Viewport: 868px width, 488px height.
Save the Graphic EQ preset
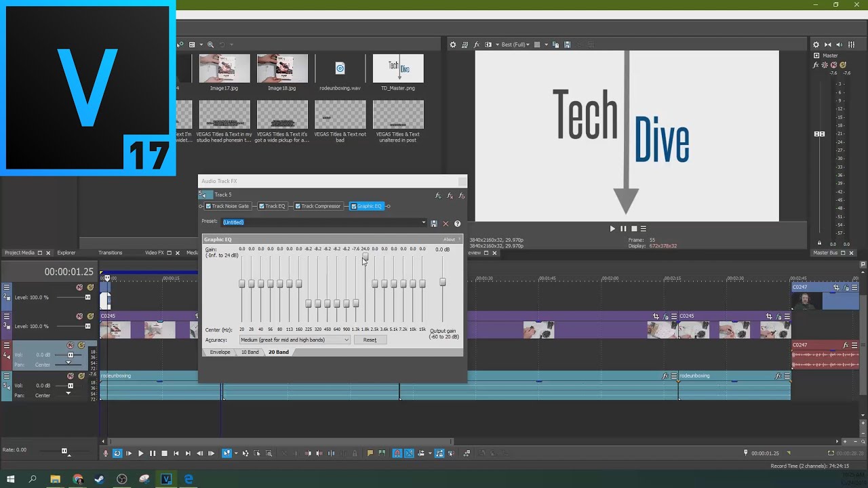pos(434,223)
